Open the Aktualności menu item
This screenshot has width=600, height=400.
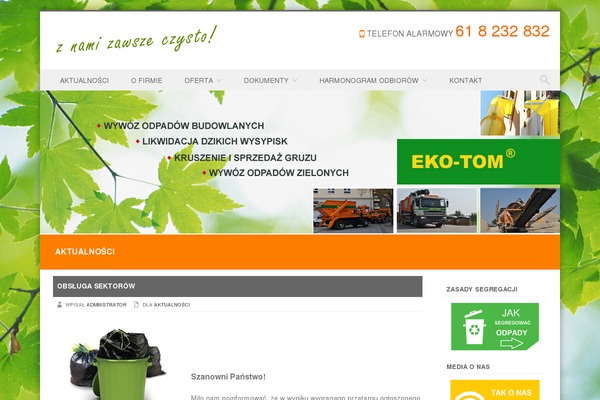tap(84, 80)
